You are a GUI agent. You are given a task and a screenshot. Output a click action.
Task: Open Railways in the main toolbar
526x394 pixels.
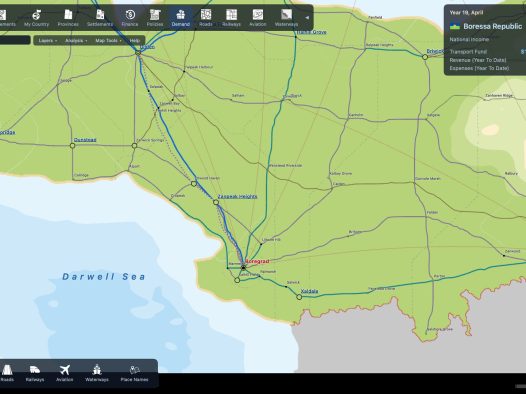point(231,18)
